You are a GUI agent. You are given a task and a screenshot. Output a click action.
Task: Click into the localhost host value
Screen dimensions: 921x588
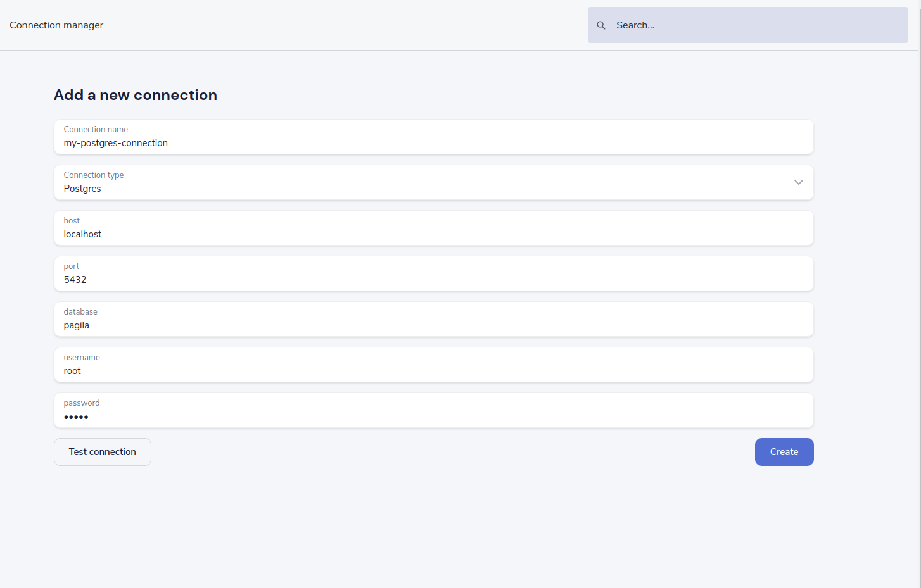(x=83, y=234)
